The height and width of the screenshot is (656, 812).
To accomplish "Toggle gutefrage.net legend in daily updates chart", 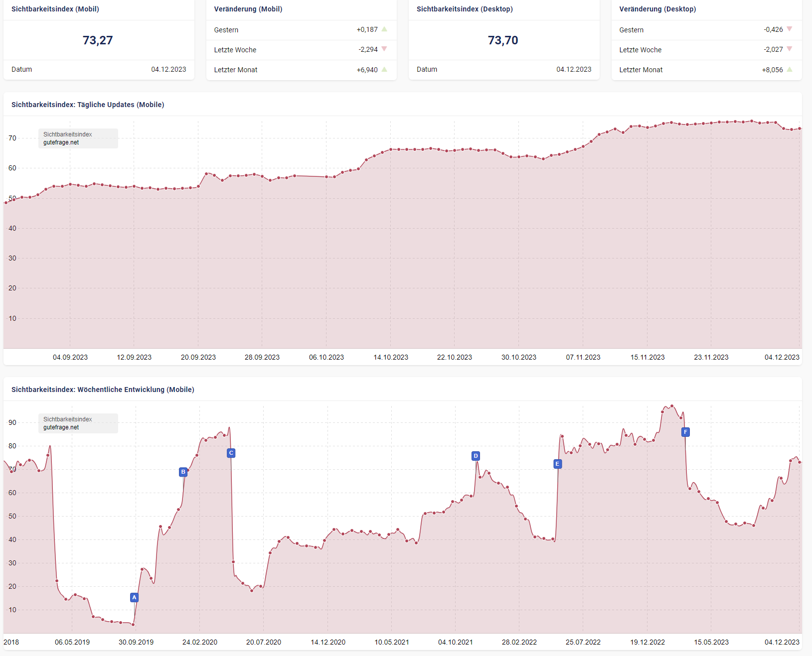I will [61, 142].
